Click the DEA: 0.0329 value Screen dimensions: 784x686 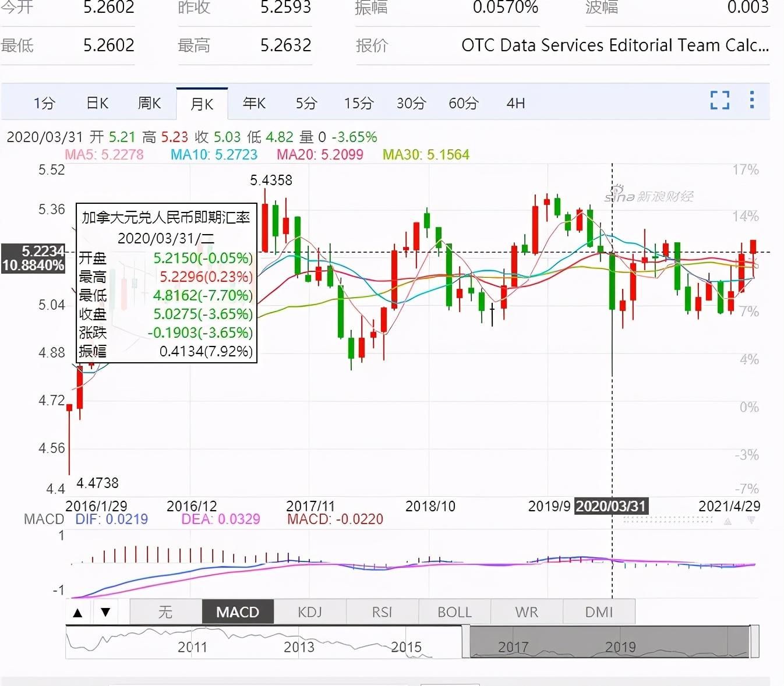tap(221, 519)
